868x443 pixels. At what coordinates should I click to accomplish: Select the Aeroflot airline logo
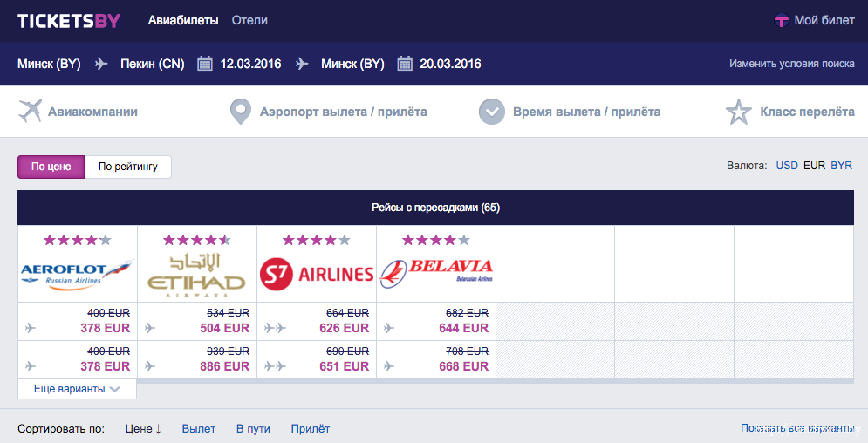tap(77, 274)
